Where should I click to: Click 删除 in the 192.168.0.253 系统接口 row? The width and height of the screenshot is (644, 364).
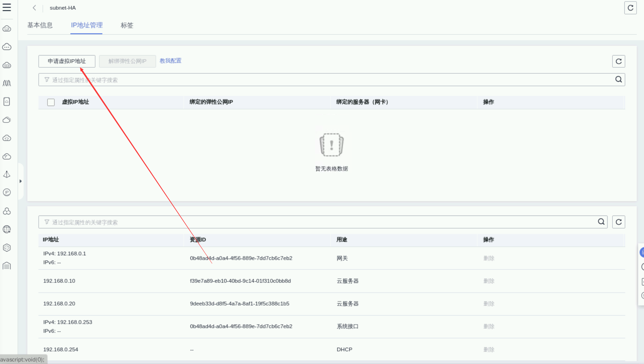[489, 326]
